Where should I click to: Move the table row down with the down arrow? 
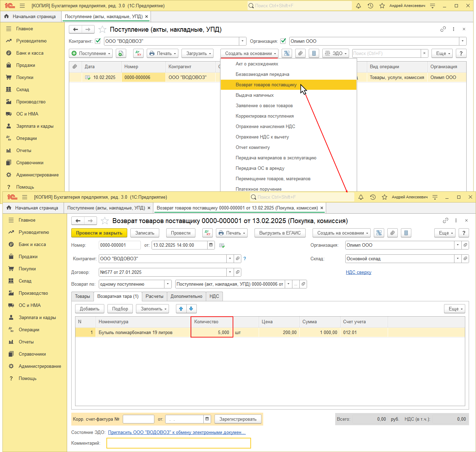pos(191,309)
